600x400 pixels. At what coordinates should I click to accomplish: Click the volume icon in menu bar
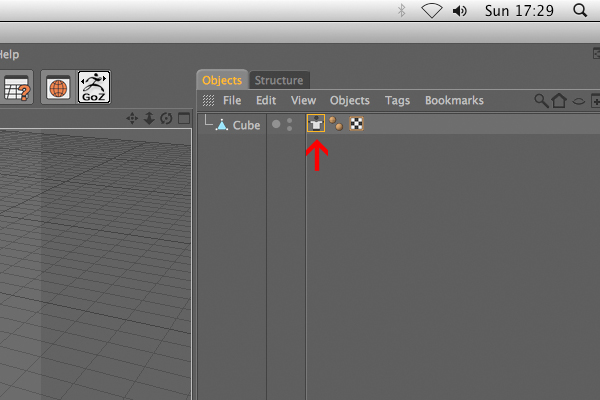[460, 11]
